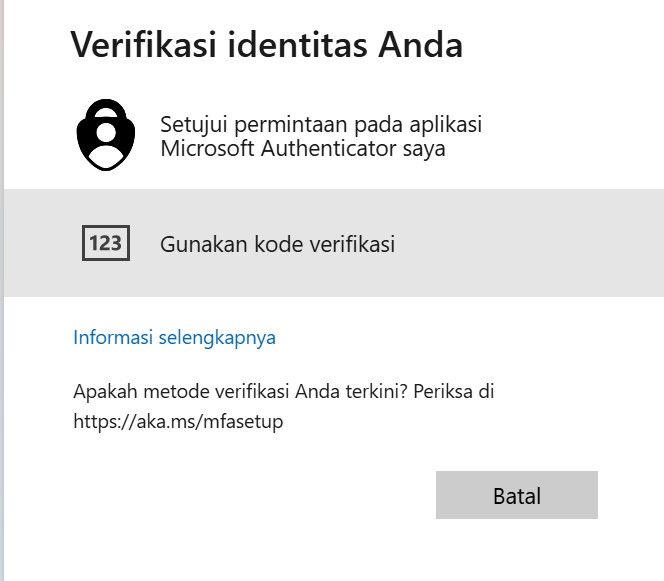Pick the approve request on Authenticator entry
This screenshot has height=581, width=664.
(334, 136)
